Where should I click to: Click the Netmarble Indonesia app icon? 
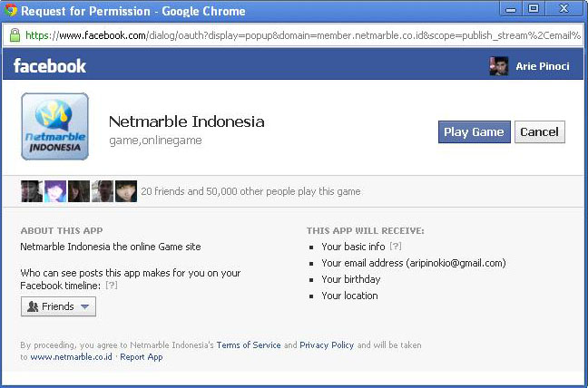tap(54, 127)
